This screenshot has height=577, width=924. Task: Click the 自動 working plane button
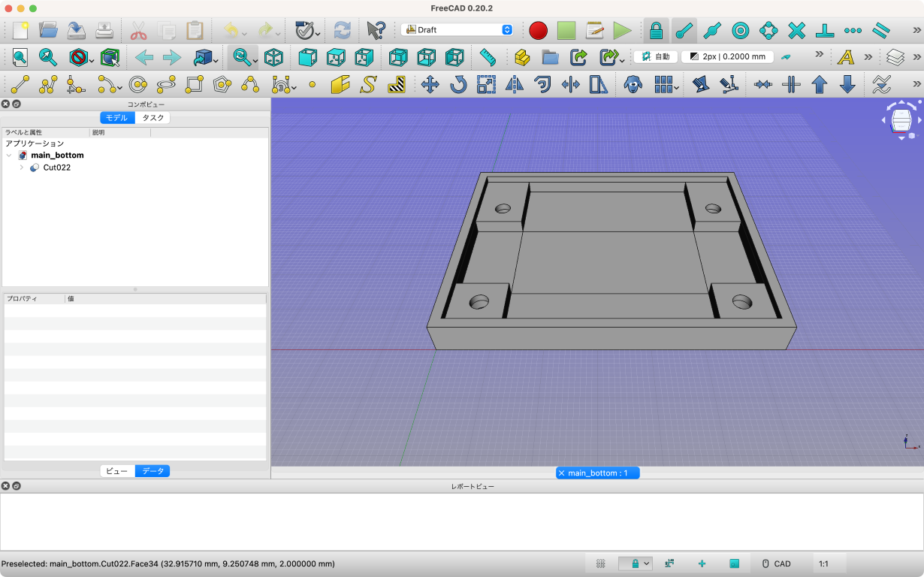click(x=656, y=57)
